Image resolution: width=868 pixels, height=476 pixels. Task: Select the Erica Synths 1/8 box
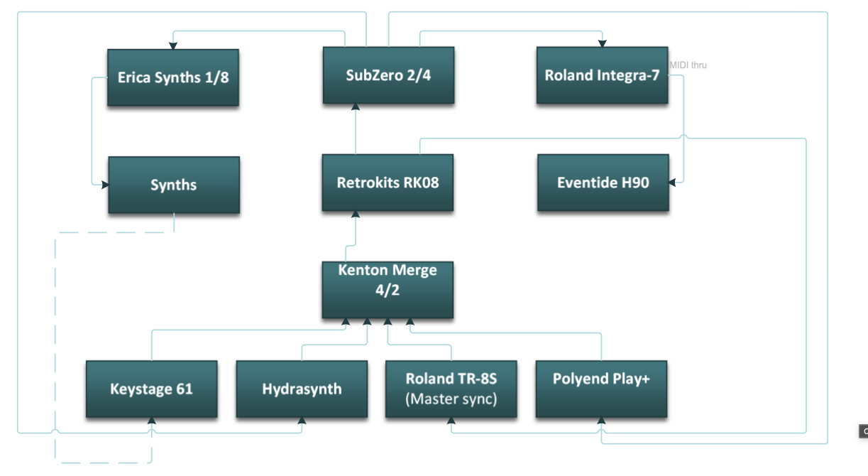[x=173, y=77]
